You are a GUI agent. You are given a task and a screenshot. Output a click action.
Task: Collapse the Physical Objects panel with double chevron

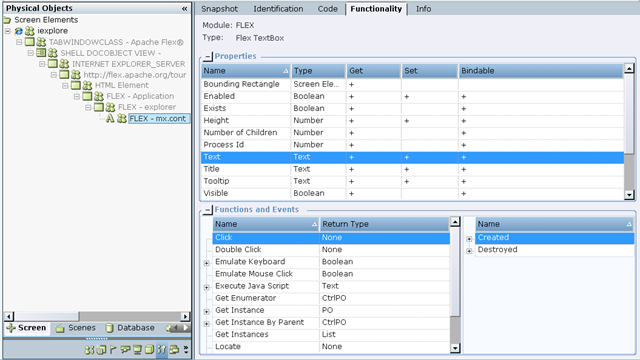tap(185, 9)
